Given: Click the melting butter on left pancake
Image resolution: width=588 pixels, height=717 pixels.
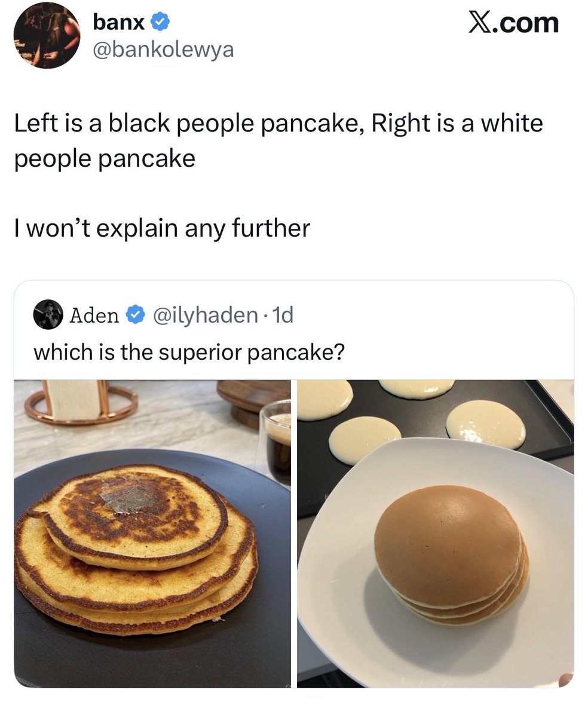Looking at the screenshot, I should point(127,497).
